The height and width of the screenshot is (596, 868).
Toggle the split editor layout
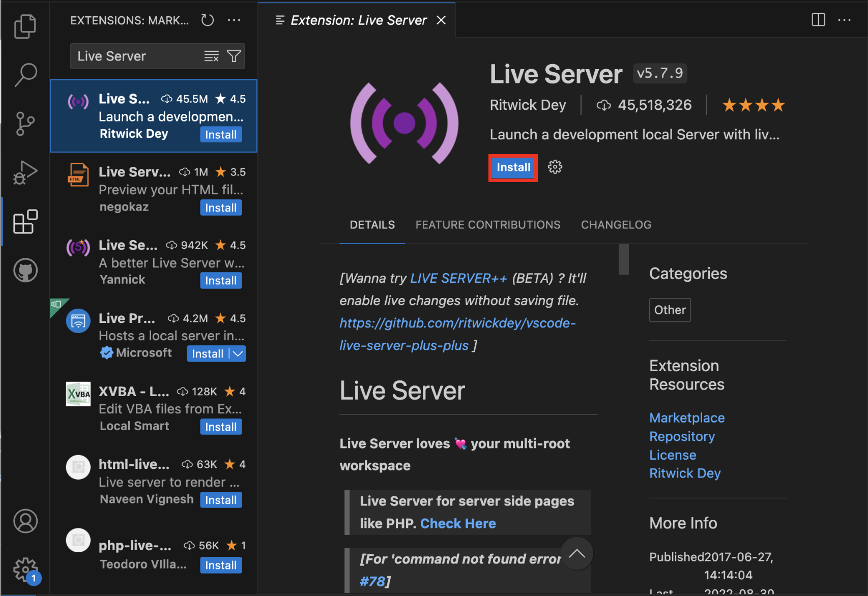(818, 20)
